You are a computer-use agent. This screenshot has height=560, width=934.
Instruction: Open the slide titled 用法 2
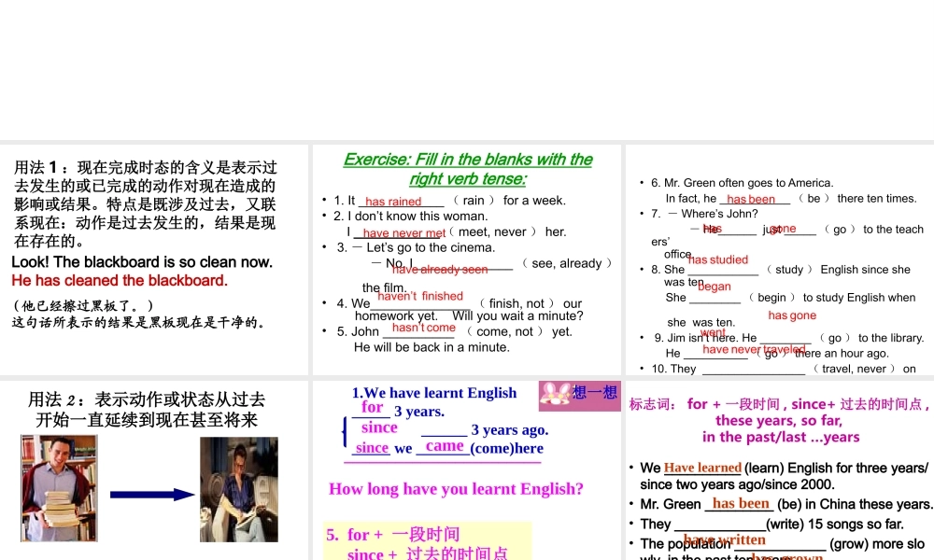(x=154, y=470)
